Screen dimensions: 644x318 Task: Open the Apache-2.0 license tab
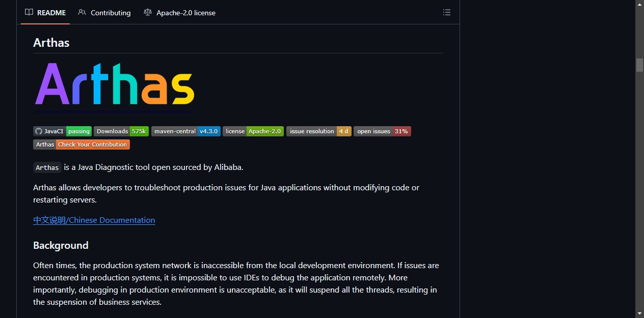point(179,13)
